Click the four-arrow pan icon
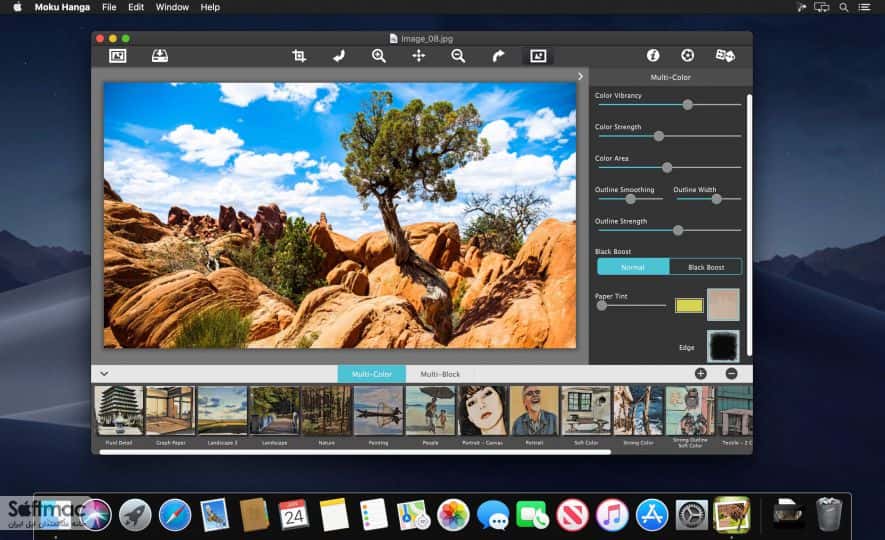885x540 pixels. click(418, 56)
